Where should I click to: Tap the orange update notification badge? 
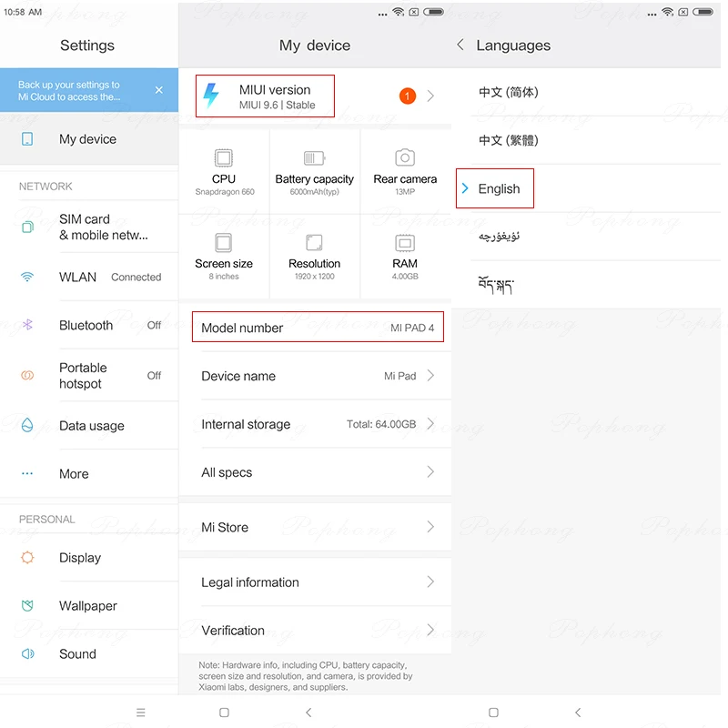click(x=407, y=96)
